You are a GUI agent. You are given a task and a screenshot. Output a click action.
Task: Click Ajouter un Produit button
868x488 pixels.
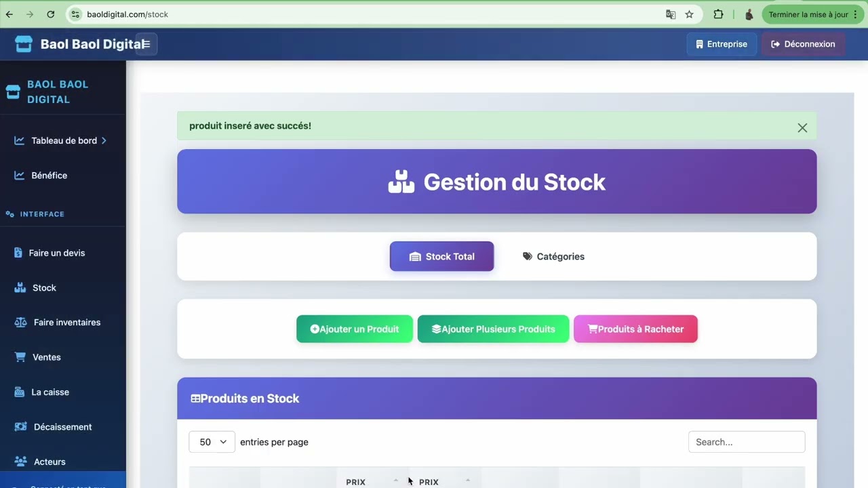click(x=354, y=329)
